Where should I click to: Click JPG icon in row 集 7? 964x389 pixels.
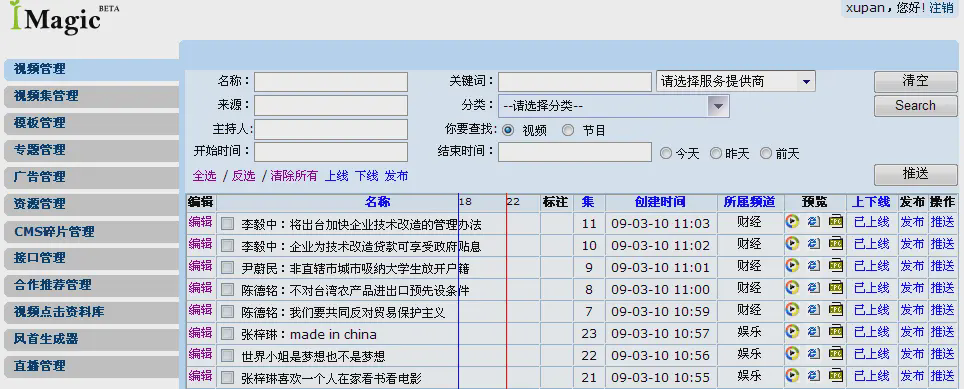[x=836, y=310]
